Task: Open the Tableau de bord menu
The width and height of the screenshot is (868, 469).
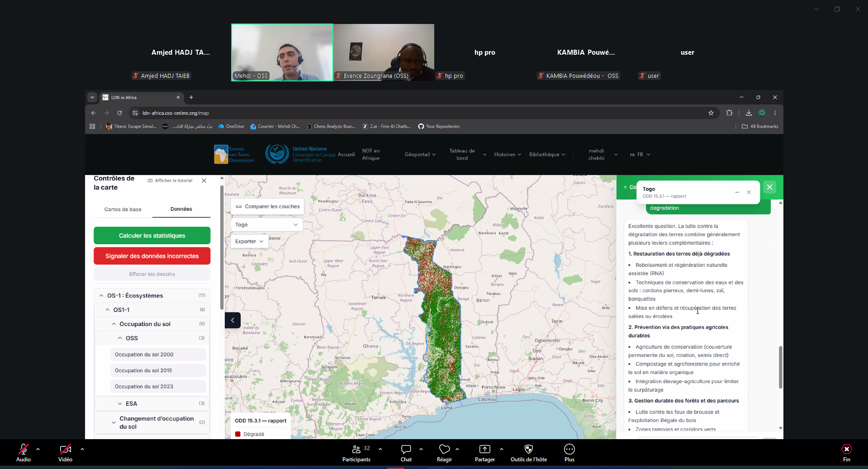Action: coord(467,155)
